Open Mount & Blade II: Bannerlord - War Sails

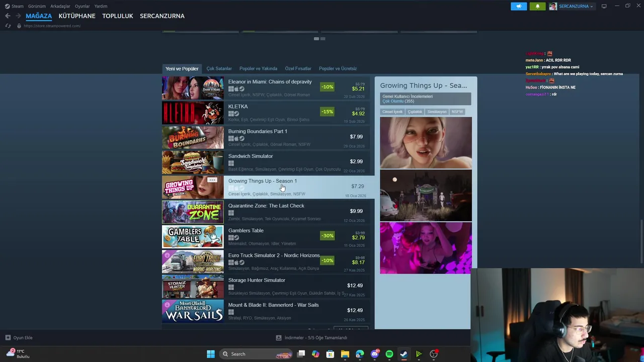point(266,311)
